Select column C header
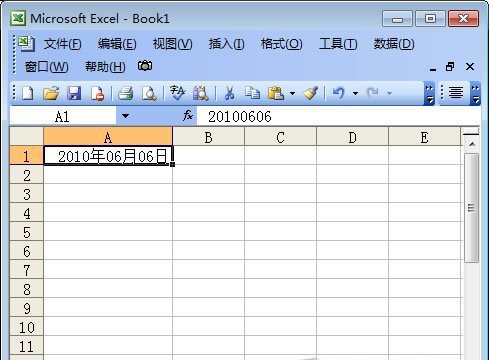 coord(281,137)
